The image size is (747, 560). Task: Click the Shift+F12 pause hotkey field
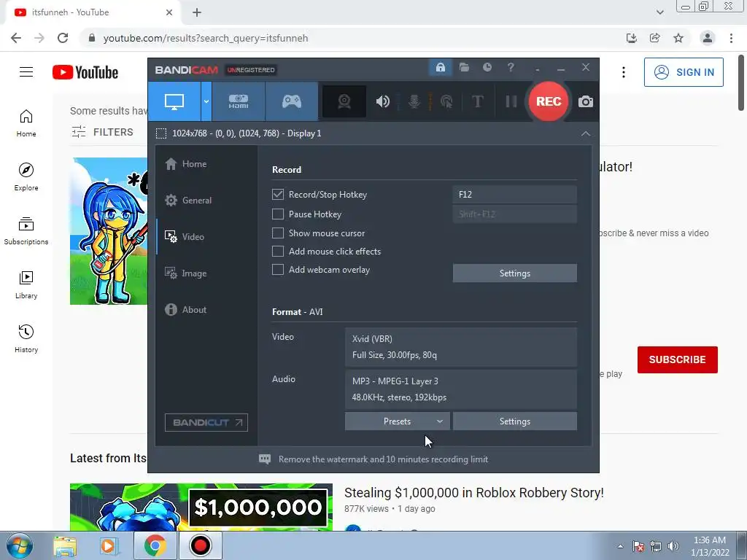click(514, 214)
